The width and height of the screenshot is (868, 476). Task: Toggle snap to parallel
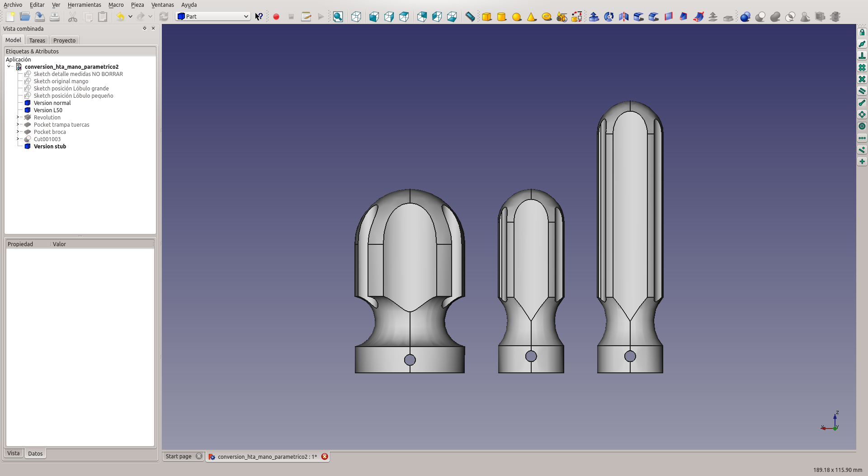(862, 91)
